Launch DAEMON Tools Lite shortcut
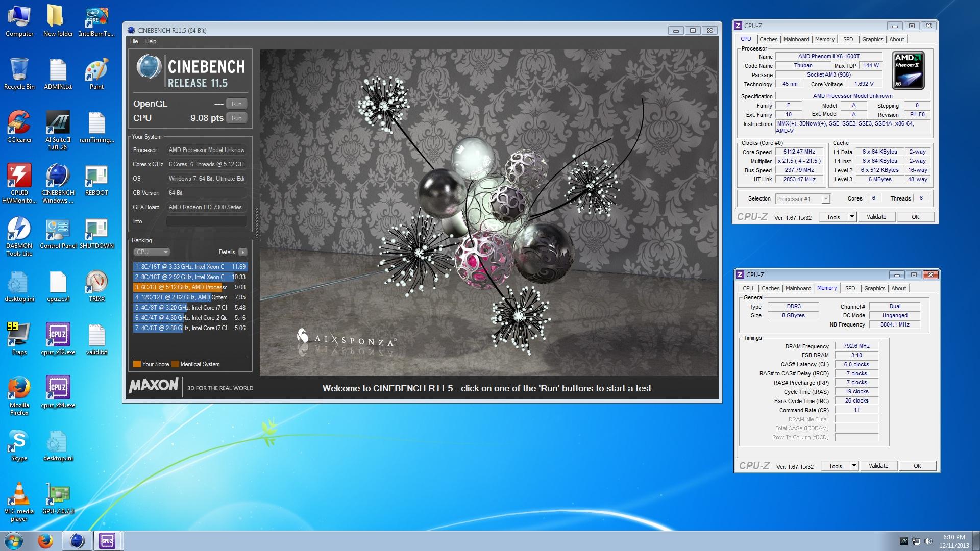This screenshot has height=551, width=980. pos(19,237)
